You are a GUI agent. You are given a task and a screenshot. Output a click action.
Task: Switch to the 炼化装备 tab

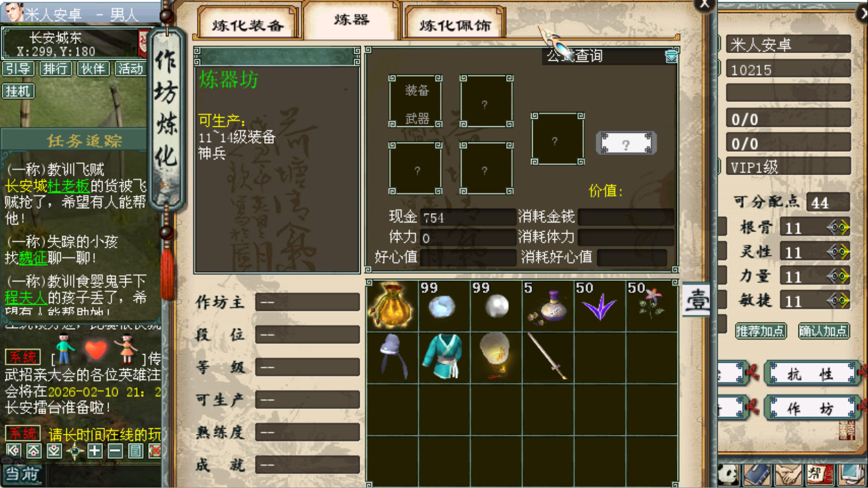[x=248, y=25]
